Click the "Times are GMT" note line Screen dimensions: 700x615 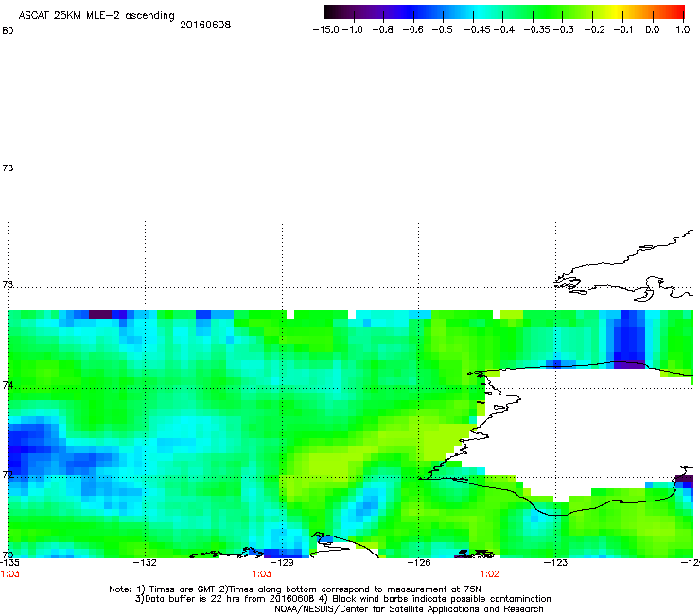295,589
